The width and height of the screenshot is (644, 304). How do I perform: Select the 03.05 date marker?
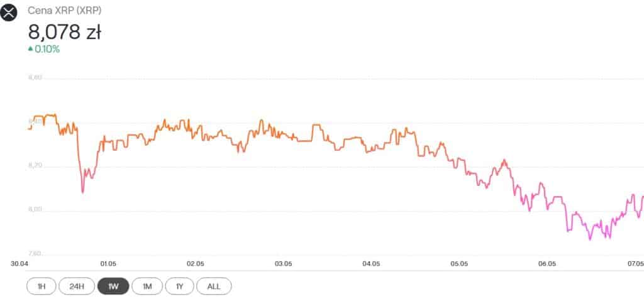(x=283, y=263)
